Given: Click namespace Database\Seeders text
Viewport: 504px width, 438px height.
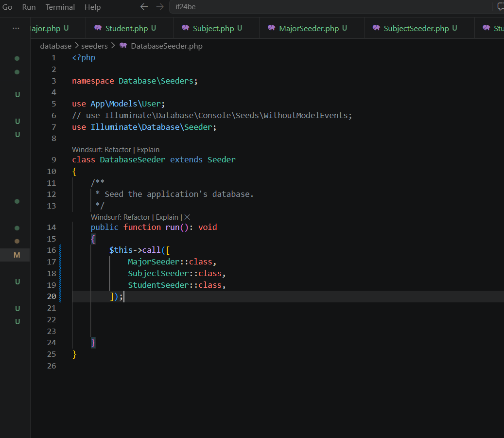Looking at the screenshot, I should 135,81.
